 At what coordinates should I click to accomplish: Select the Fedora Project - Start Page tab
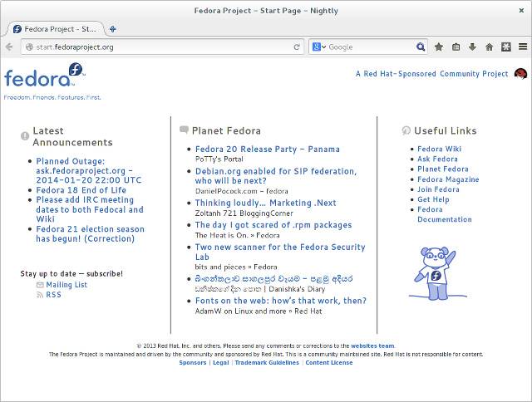pyautogui.click(x=56, y=29)
